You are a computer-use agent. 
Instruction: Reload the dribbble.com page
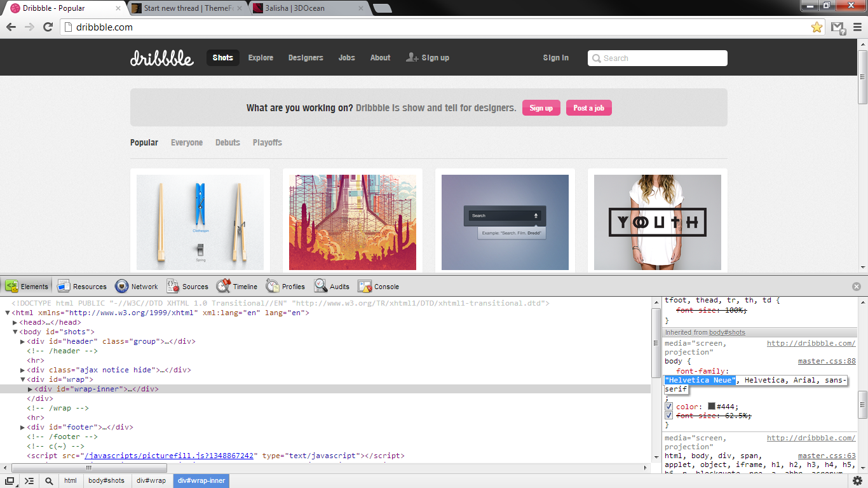pyautogui.click(x=48, y=27)
